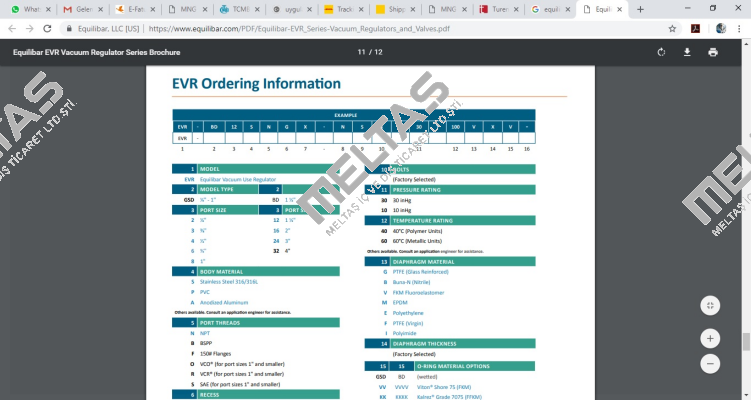Go back to the previous page
Screen dimensions: 751x400
click(x=12, y=29)
